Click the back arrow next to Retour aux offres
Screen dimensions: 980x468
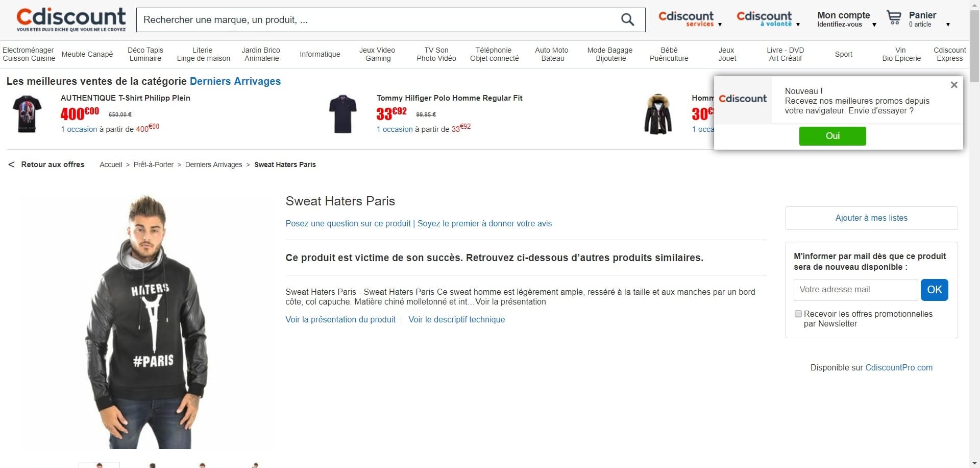click(x=11, y=165)
